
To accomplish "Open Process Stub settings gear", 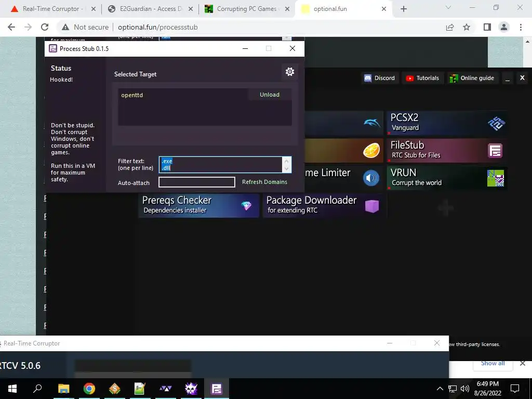I will coord(290,72).
